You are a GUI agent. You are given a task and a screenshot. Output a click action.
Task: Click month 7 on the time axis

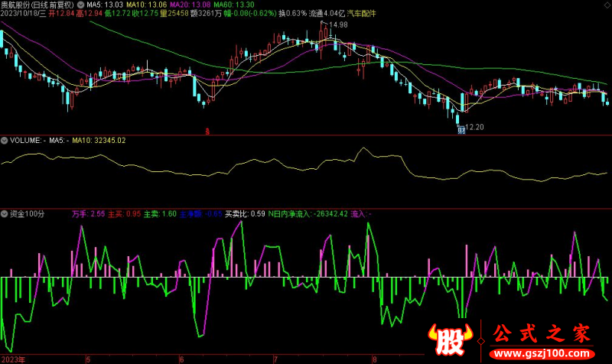275,359
